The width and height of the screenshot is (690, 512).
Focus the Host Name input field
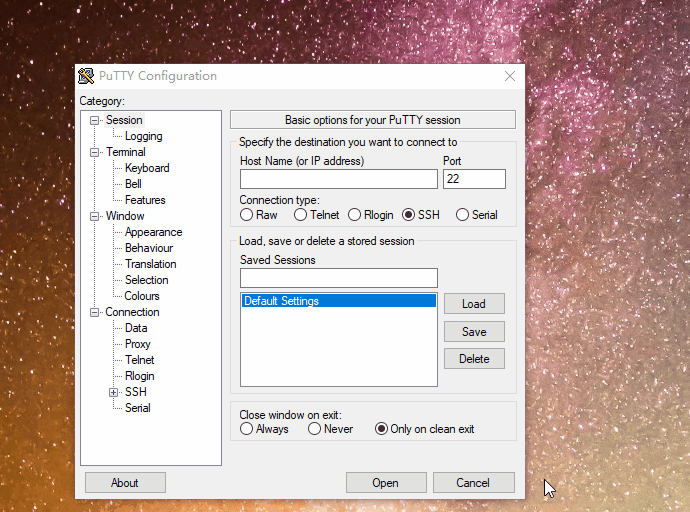339,179
